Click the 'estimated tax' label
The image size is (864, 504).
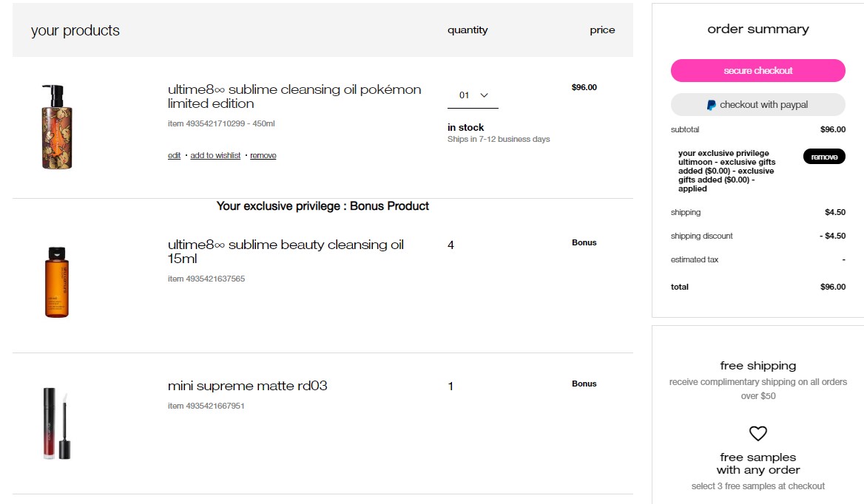(695, 259)
